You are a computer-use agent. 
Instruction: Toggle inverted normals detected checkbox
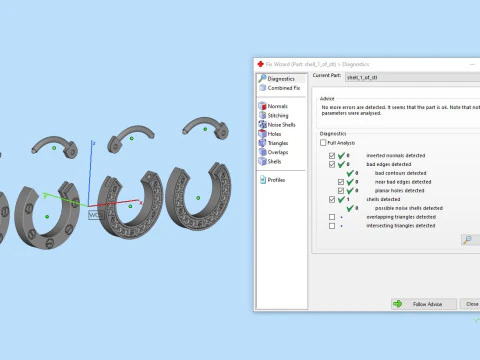[x=332, y=156]
